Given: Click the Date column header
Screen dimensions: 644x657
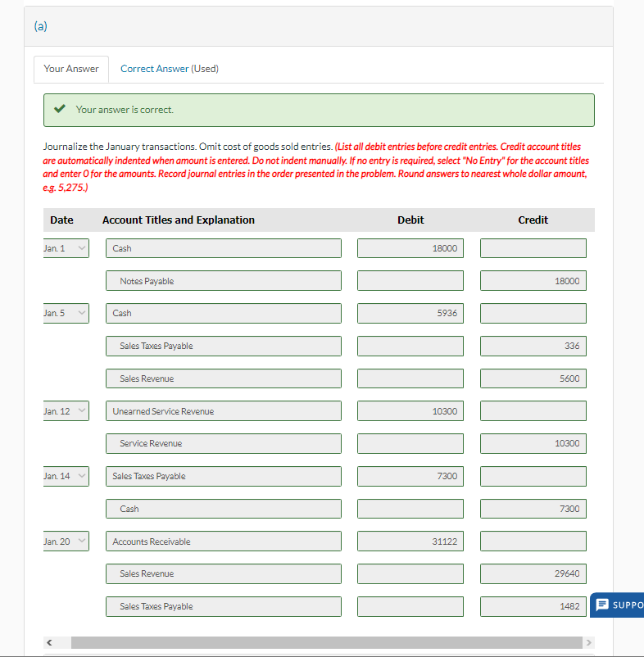Looking at the screenshot, I should click(x=61, y=220).
